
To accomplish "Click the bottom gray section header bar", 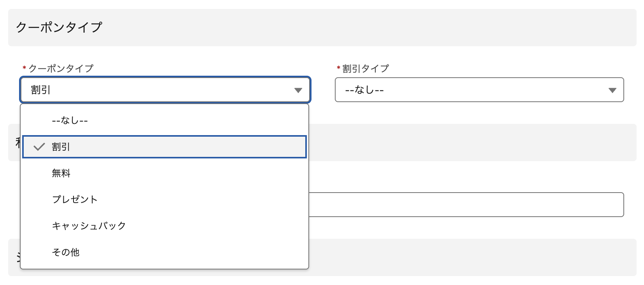I will 472,257.
